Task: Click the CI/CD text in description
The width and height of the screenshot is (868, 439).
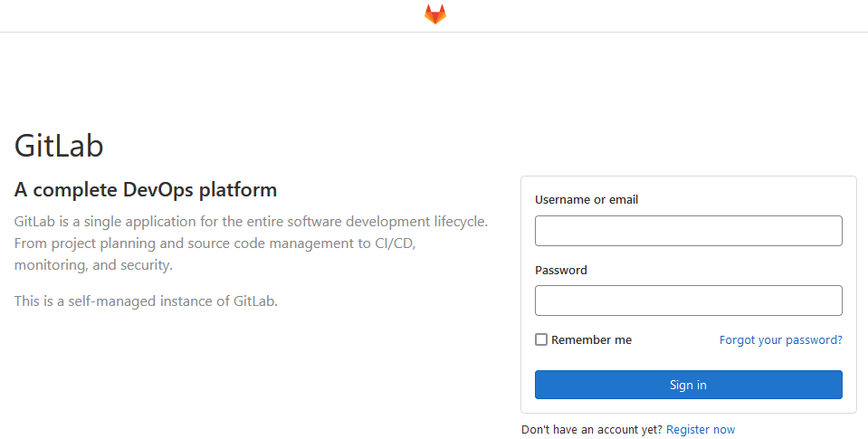Action: click(395, 243)
